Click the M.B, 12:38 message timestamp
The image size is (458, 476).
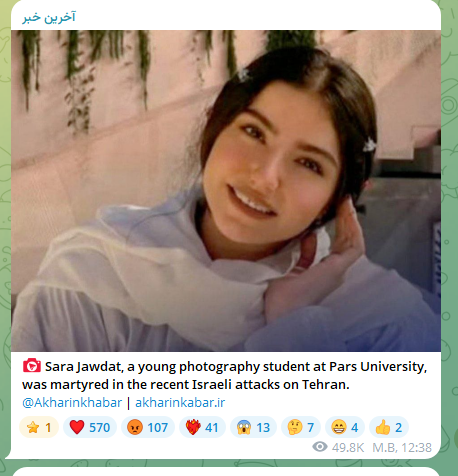point(402,447)
